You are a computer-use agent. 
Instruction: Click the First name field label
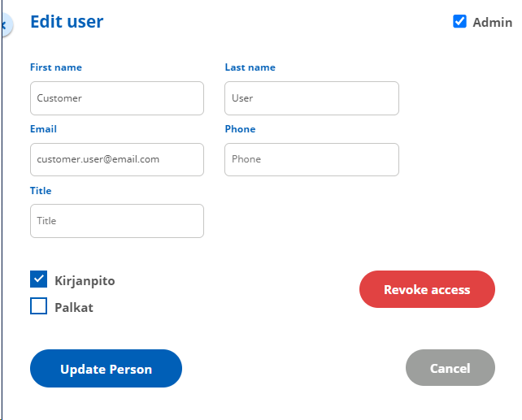pyautogui.click(x=56, y=67)
